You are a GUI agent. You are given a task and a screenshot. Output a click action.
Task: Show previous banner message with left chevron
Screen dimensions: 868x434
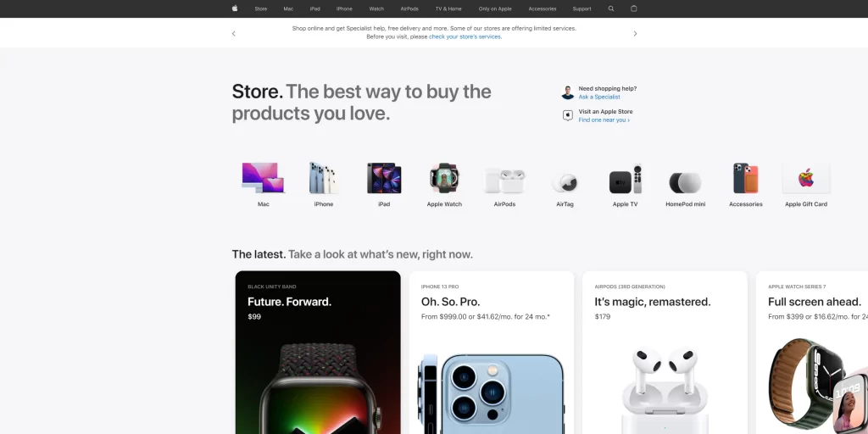234,34
